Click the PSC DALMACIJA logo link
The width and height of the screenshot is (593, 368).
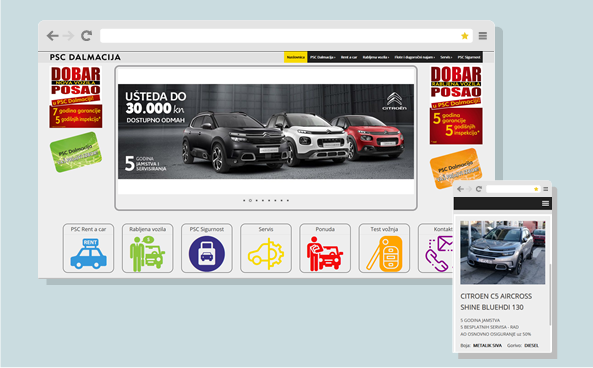[x=85, y=57]
